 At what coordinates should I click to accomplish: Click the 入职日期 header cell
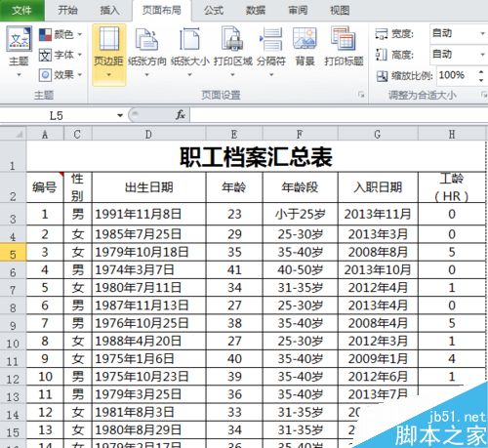378,187
